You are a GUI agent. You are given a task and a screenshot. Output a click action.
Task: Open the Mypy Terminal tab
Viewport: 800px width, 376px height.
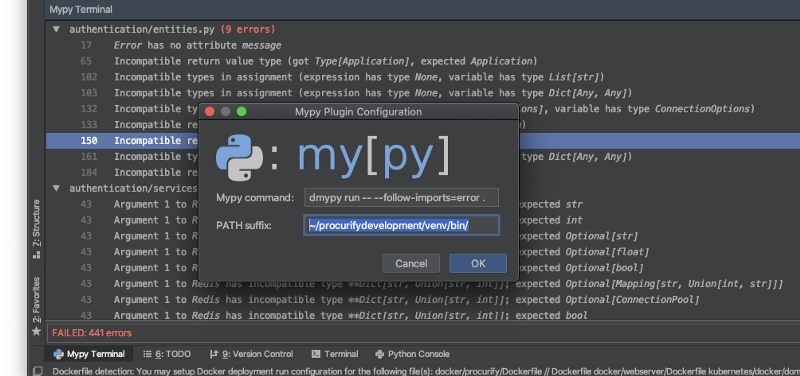89,354
